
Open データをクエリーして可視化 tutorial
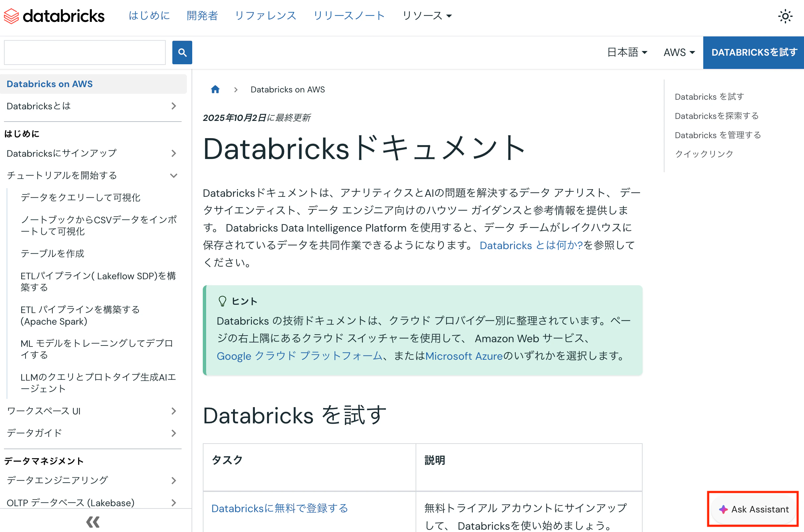pos(81,197)
